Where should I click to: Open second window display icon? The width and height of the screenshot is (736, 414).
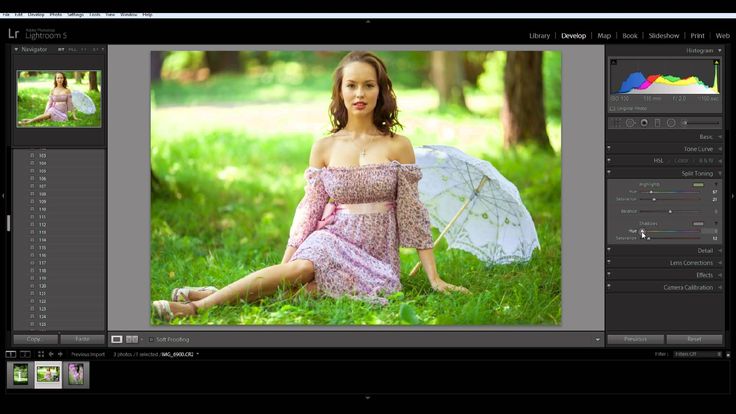[25, 354]
